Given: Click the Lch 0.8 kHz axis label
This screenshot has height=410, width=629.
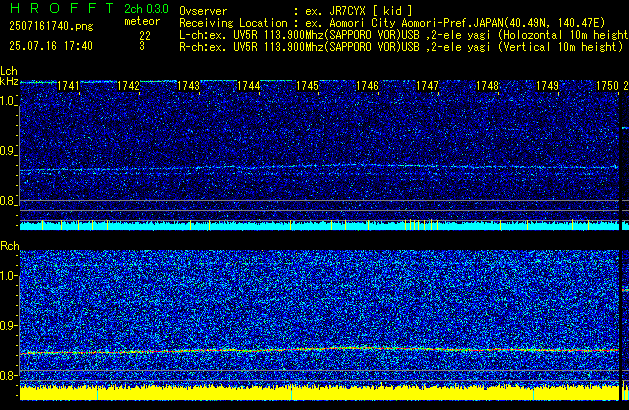Looking at the screenshot, I should [x=8, y=201].
